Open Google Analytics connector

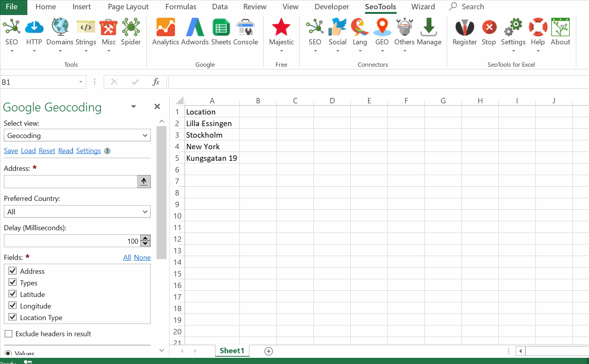coord(165,32)
